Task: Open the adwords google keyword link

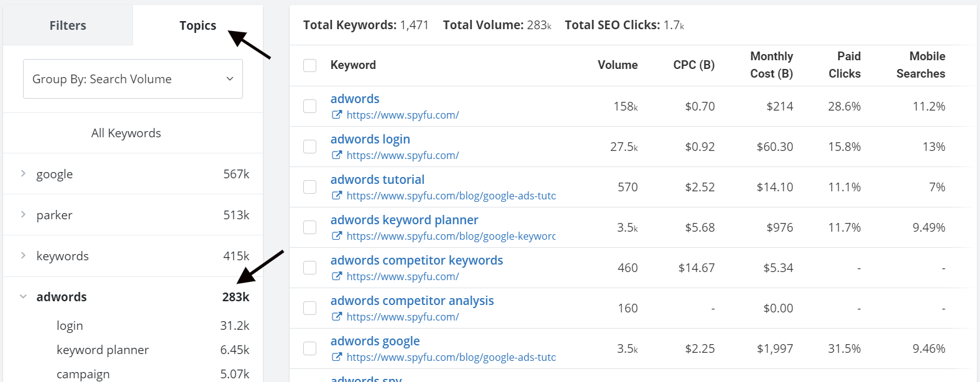Action: click(375, 341)
